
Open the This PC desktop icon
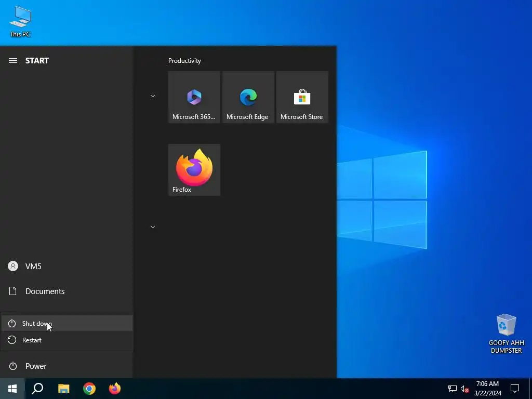[20, 21]
